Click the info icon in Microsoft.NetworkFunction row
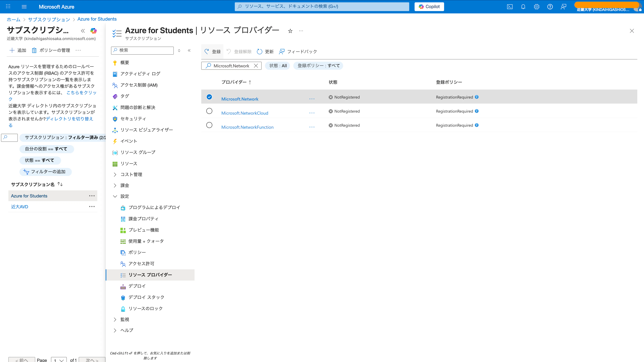 tap(477, 125)
